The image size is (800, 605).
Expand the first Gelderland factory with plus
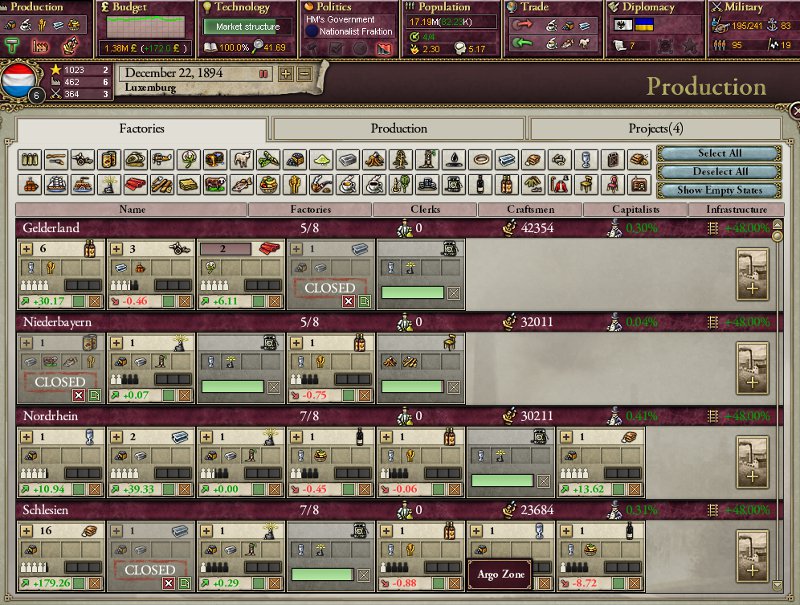pyautogui.click(x=27, y=249)
